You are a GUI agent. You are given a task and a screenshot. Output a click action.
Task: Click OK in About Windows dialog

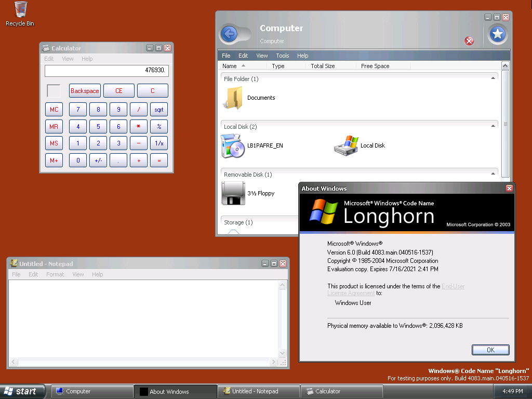pos(490,350)
